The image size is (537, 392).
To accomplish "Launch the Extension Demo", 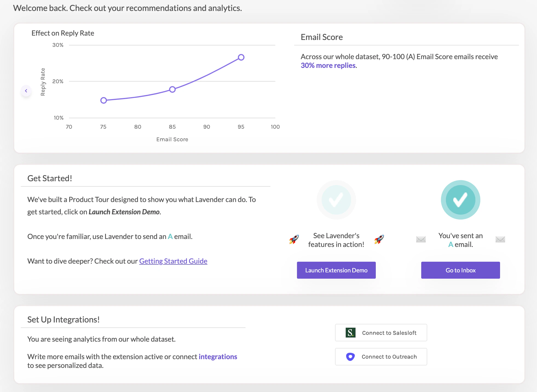I will (x=336, y=270).
